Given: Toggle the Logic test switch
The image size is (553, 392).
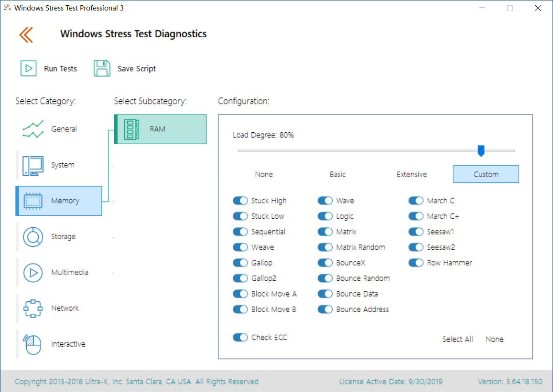Looking at the screenshot, I should click(x=325, y=216).
